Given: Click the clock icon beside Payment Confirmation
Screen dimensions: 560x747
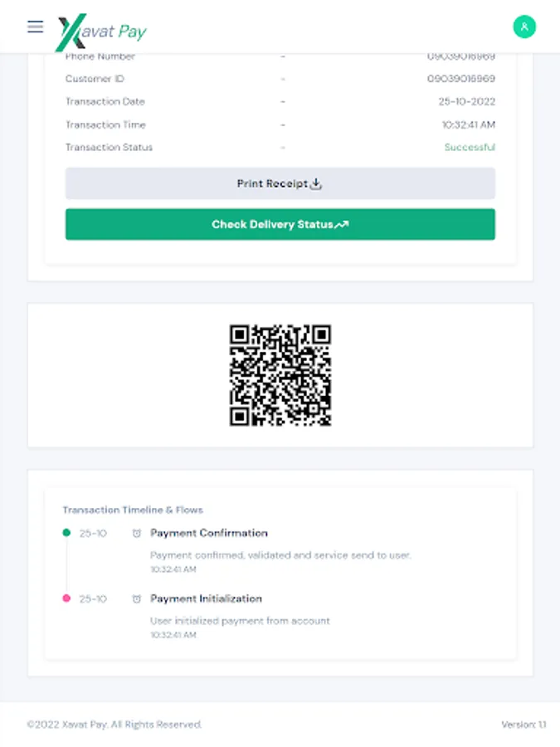Looking at the screenshot, I should (137, 534).
